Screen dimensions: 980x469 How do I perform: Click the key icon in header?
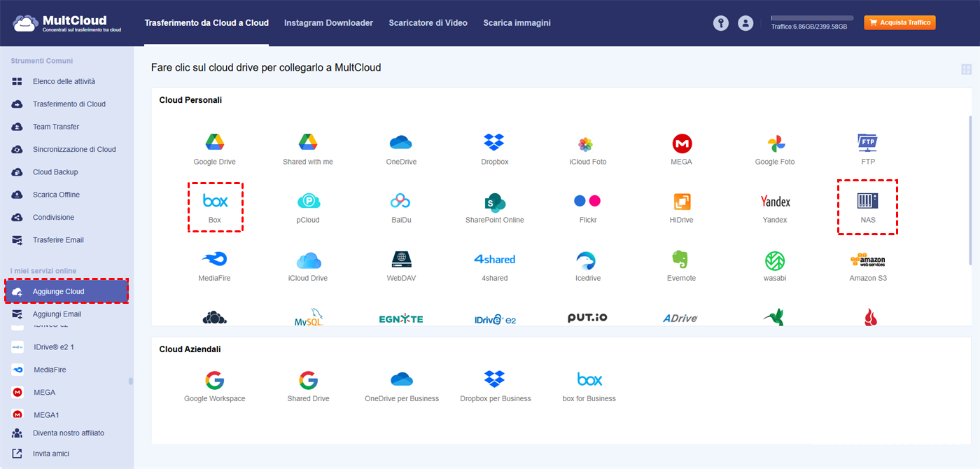click(x=721, y=23)
